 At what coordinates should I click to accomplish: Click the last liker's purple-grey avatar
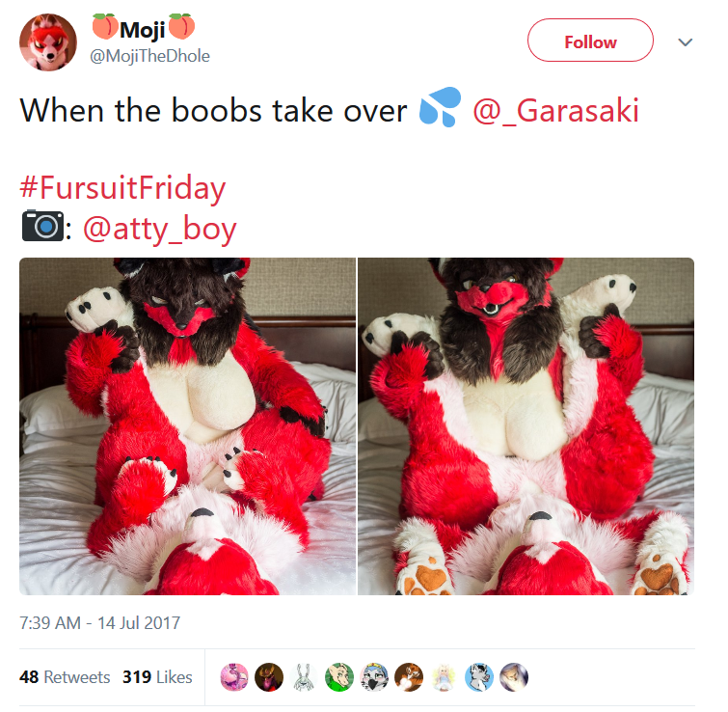[514, 677]
